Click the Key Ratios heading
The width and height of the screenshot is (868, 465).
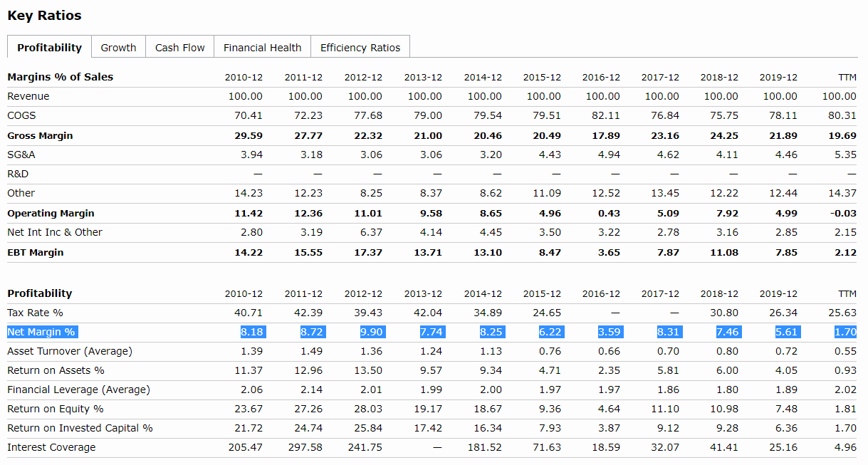point(44,15)
